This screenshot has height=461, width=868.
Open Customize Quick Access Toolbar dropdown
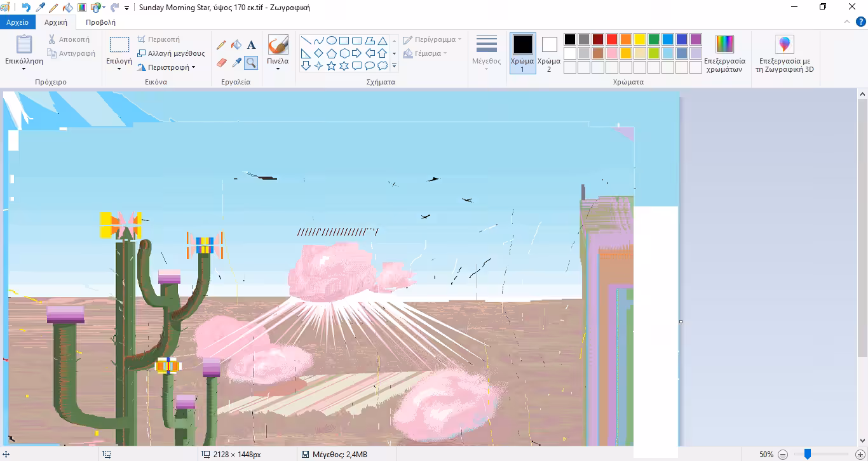(x=126, y=8)
